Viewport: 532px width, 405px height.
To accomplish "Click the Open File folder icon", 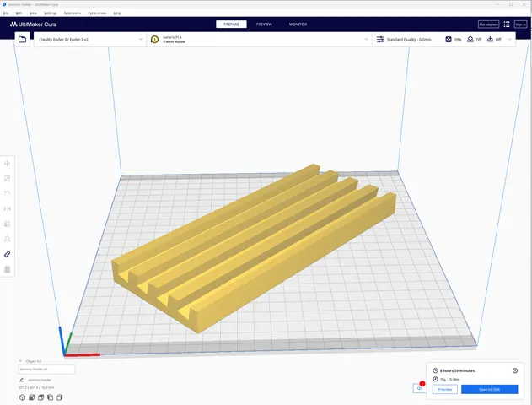I will coord(23,40).
